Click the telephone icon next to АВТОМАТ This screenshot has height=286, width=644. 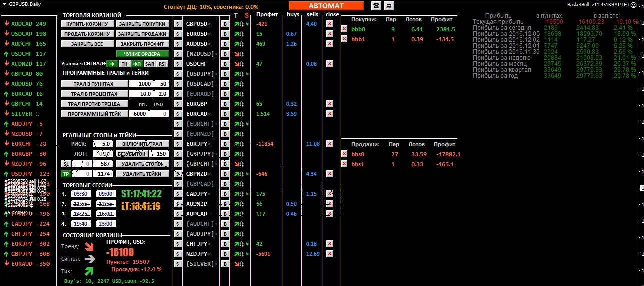(376, 6)
